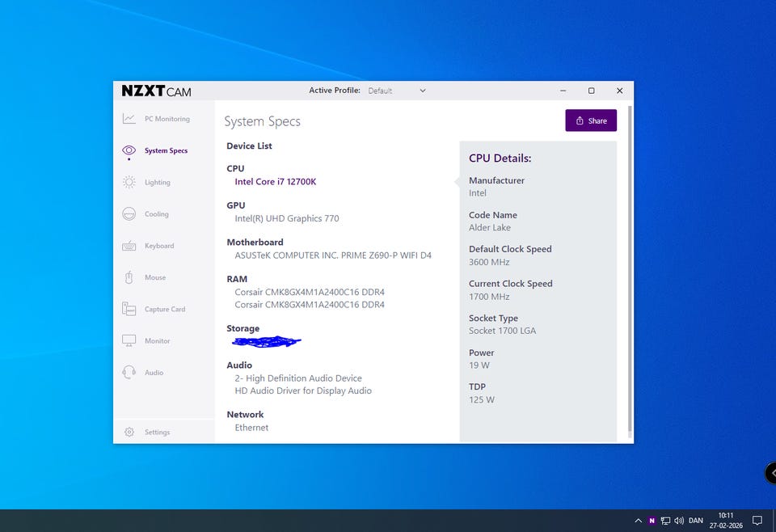
Task: Click the 125 W TDP value
Action: (482, 400)
